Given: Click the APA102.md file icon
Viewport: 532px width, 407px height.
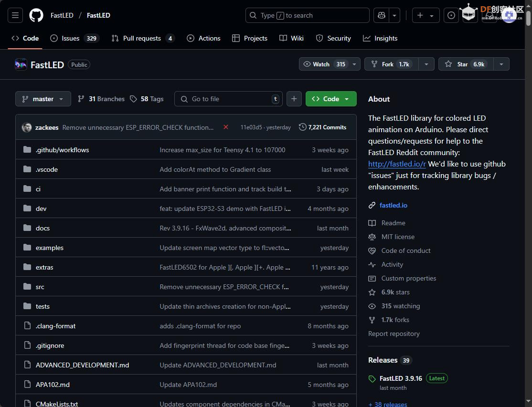Looking at the screenshot, I should (x=27, y=384).
